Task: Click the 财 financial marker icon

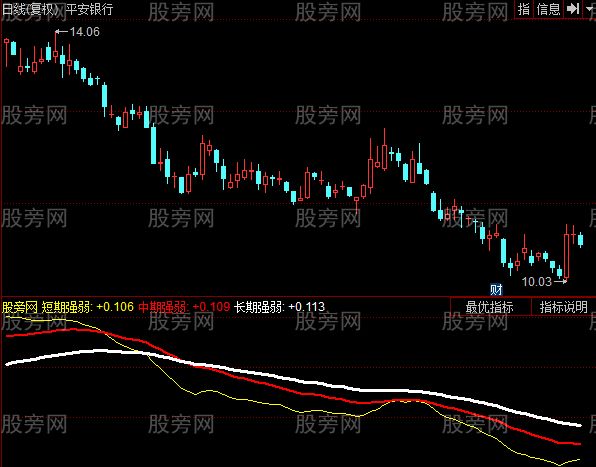Action: [x=496, y=290]
